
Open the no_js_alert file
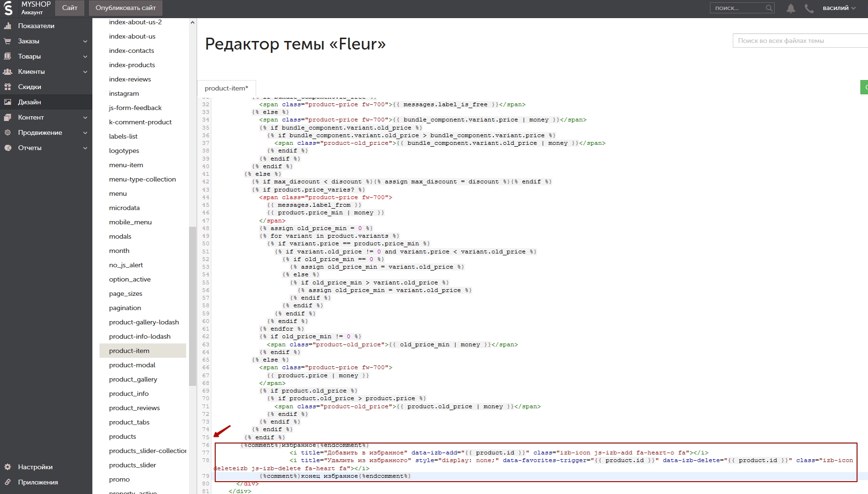[126, 265]
